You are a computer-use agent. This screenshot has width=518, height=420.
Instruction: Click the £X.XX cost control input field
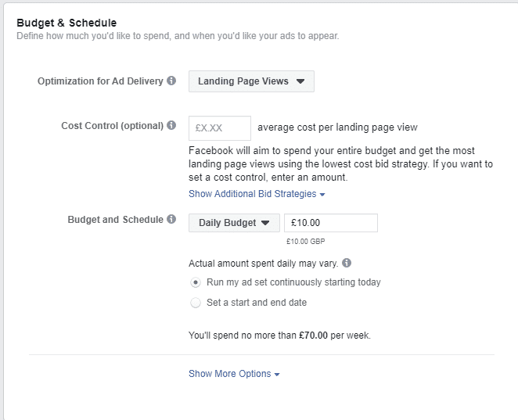pyautogui.click(x=220, y=128)
